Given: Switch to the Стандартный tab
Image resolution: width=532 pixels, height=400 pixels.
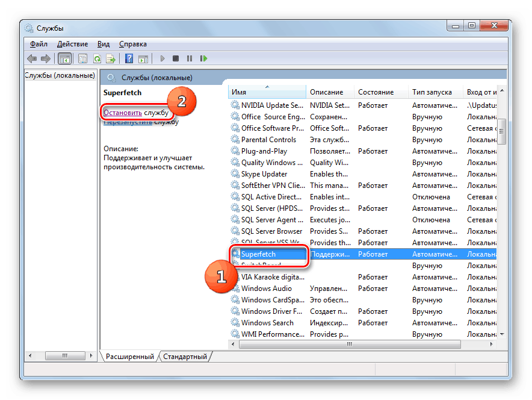Looking at the screenshot, I should click(185, 356).
